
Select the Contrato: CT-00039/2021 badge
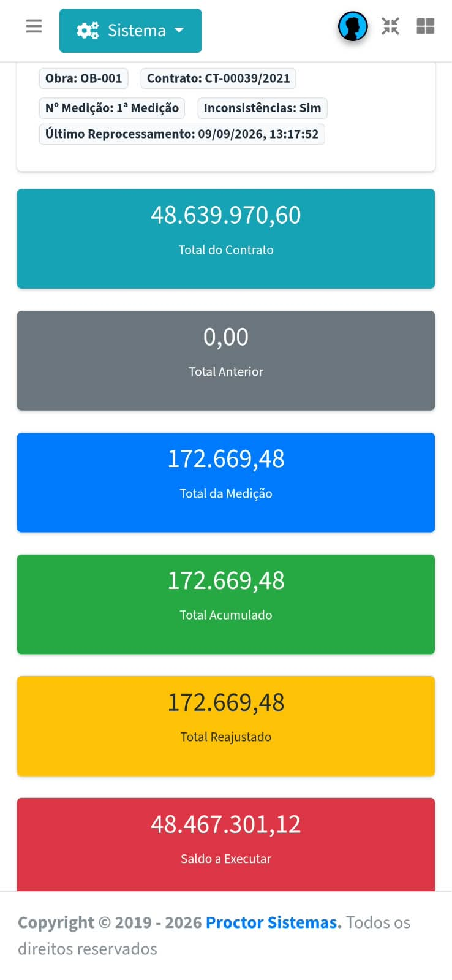coord(219,78)
